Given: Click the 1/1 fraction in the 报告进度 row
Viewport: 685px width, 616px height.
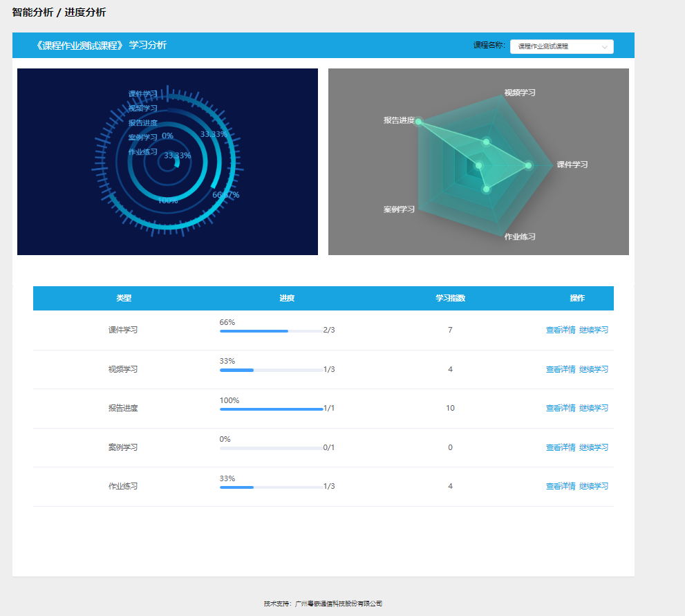Looking at the screenshot, I should [329, 408].
